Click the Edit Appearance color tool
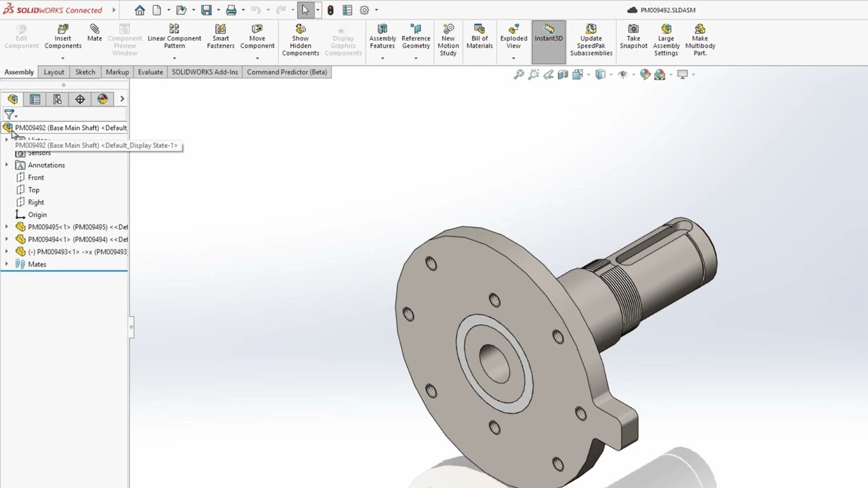Image resolution: width=868 pixels, height=488 pixels. click(x=645, y=75)
